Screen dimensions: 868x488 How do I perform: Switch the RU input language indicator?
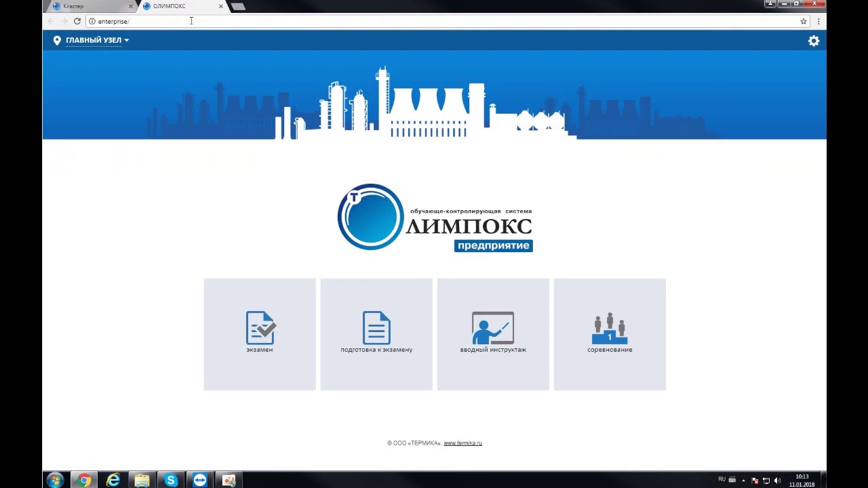pyautogui.click(x=722, y=480)
